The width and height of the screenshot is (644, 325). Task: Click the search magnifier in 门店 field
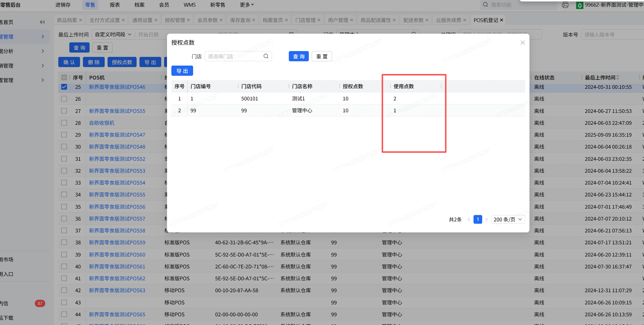click(x=266, y=56)
